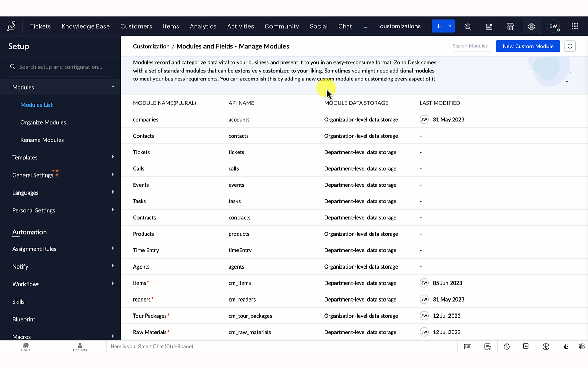Switch to the Customers tab
The width and height of the screenshot is (588, 368).
(x=136, y=26)
